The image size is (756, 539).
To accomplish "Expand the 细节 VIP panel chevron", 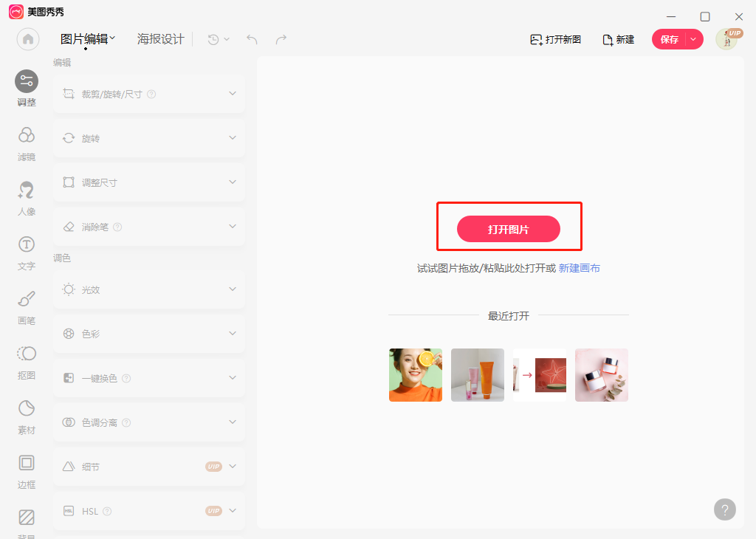I will (233, 467).
